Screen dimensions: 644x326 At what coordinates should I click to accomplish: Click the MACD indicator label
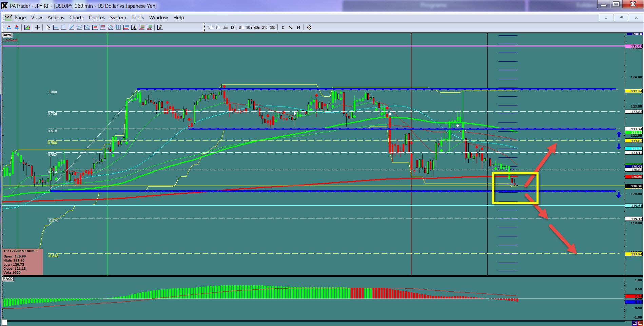click(8, 279)
